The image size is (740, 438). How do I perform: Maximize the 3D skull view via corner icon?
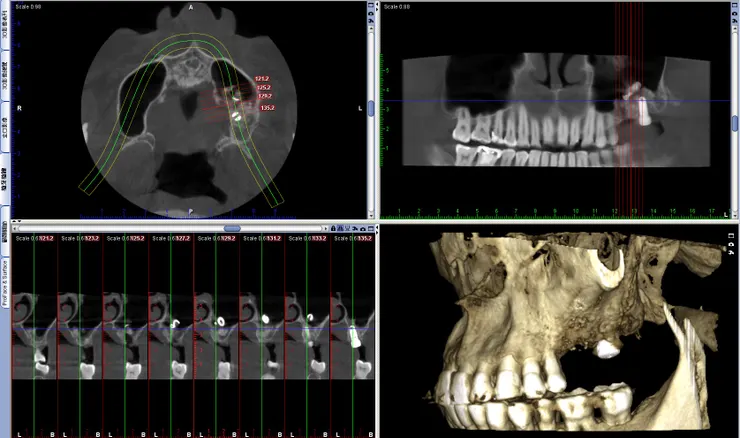(731, 235)
